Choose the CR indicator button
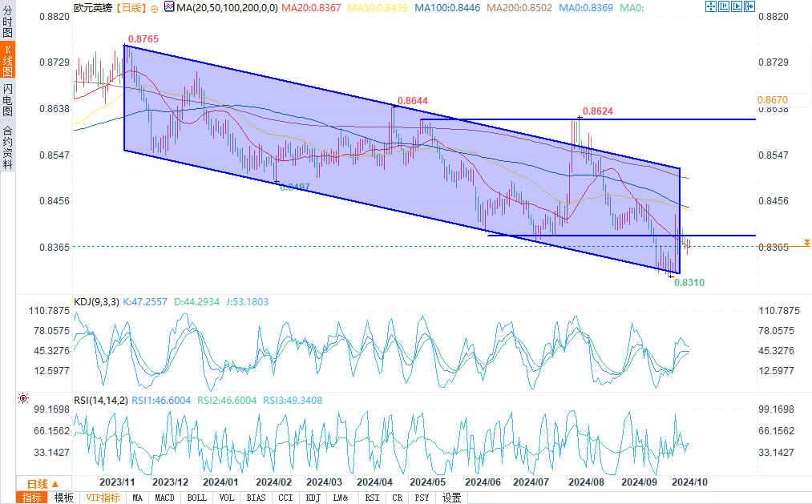The width and height of the screenshot is (812, 504). coord(398,498)
